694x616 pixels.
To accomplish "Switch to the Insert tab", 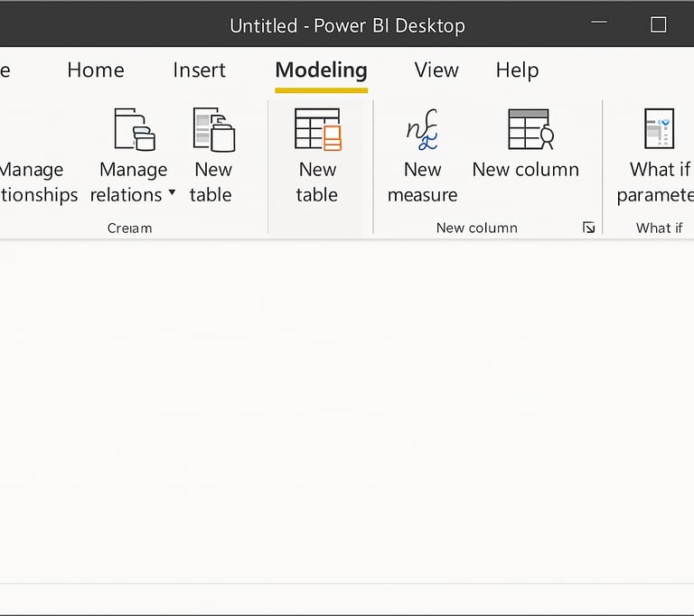I will point(199,70).
